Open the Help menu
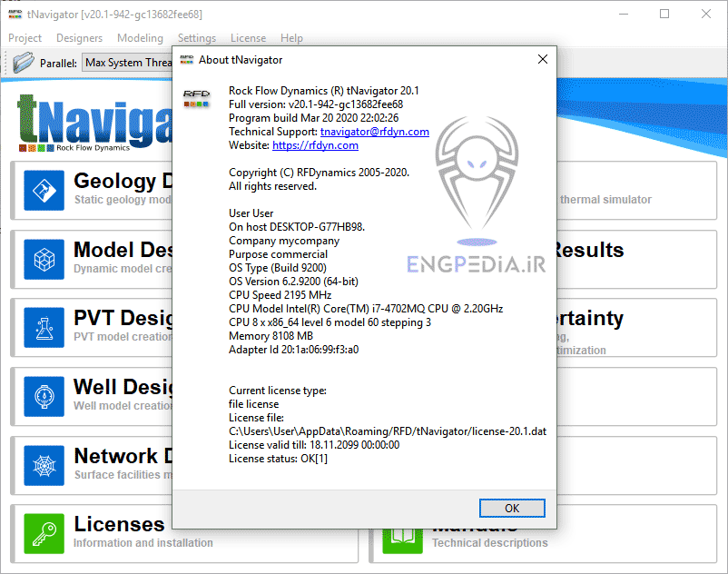 [291, 38]
